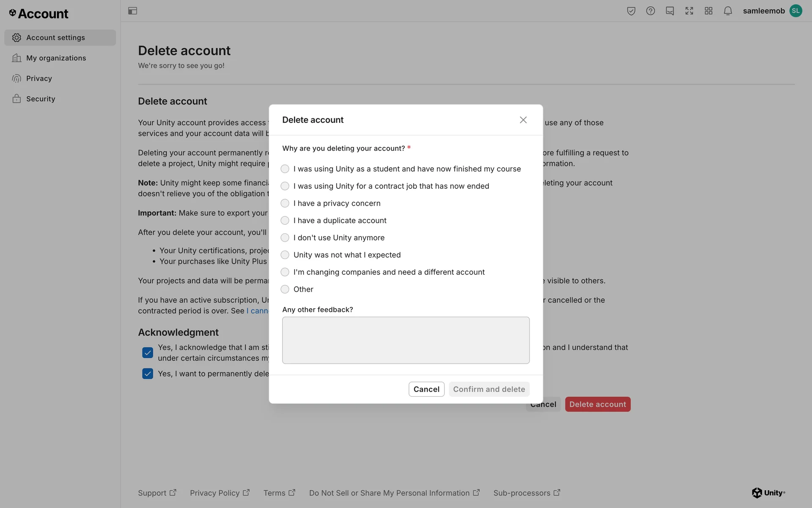Select "I have a privacy concern" option

pos(285,203)
